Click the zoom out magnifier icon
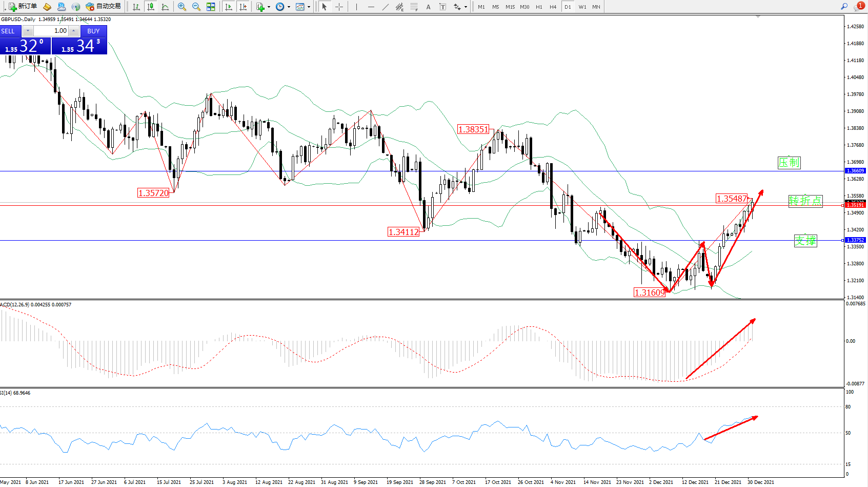The width and height of the screenshot is (868, 487). 196,7
